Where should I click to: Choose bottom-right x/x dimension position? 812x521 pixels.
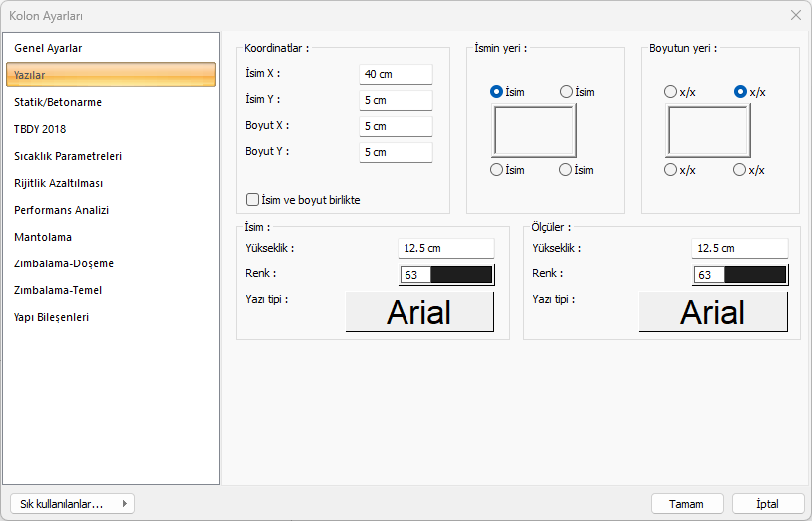(x=740, y=170)
